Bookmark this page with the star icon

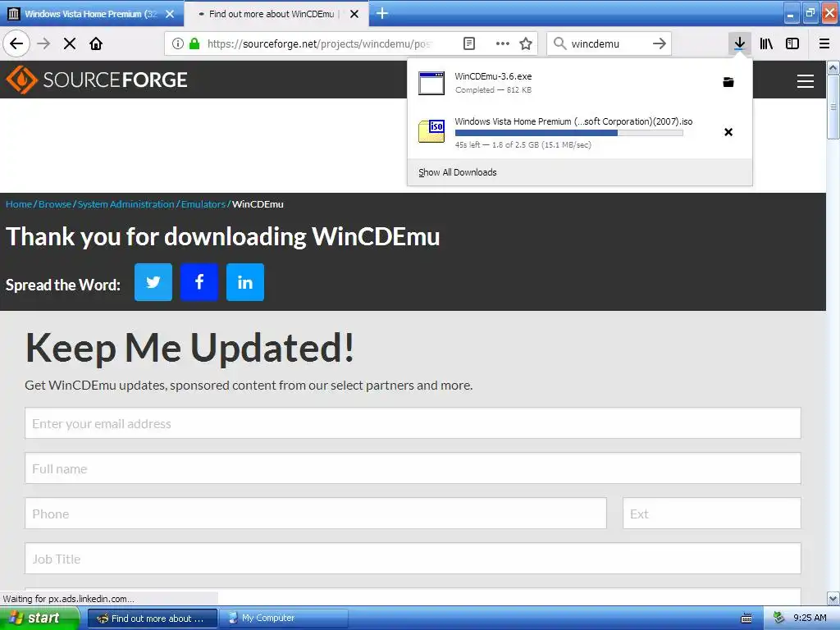pyautogui.click(x=526, y=43)
